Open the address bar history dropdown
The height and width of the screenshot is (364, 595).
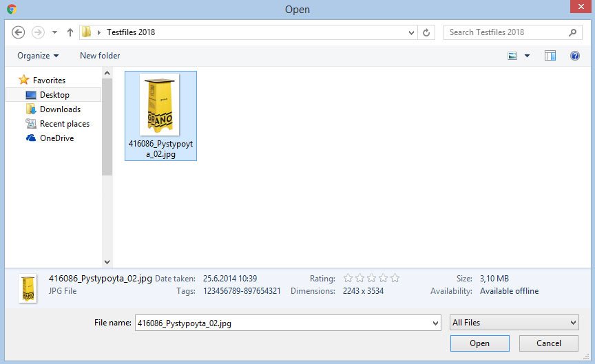(x=411, y=32)
